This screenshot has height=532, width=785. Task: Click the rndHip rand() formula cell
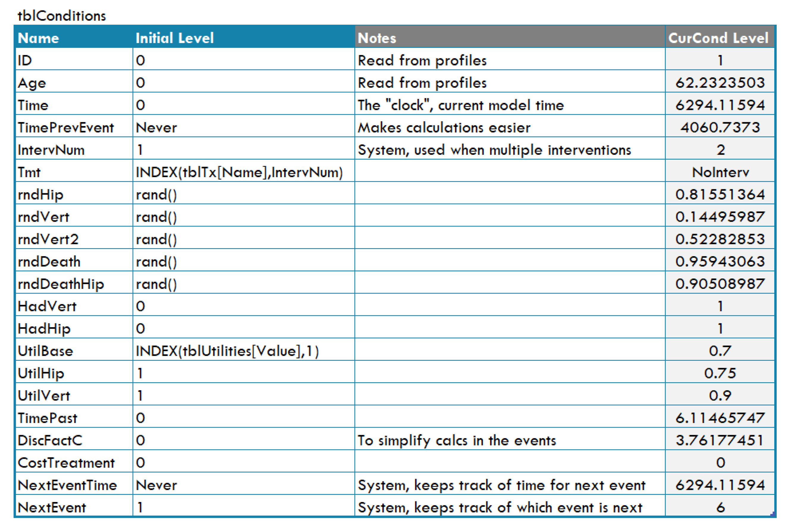[156, 194]
